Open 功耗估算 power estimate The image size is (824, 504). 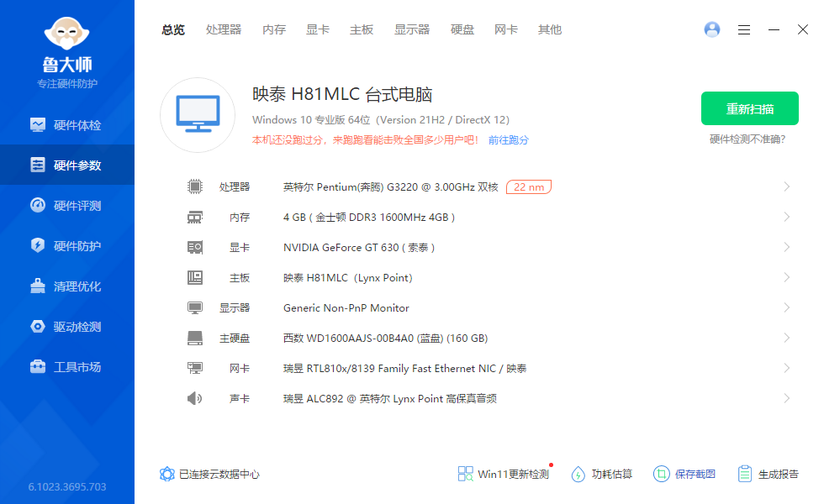602,474
